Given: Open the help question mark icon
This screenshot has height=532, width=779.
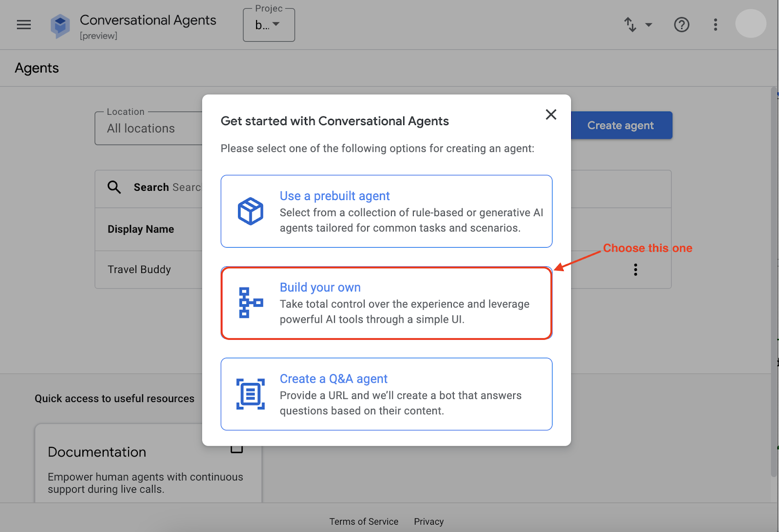Looking at the screenshot, I should pyautogui.click(x=682, y=24).
